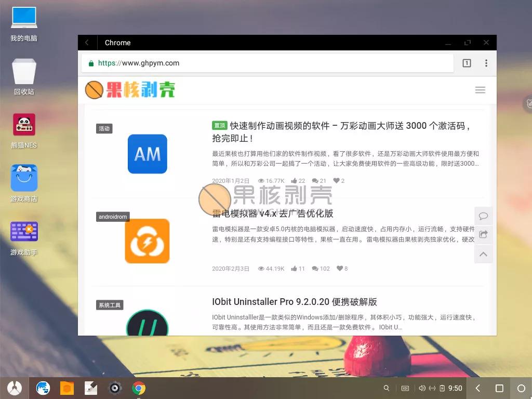532x399 pixels.
Task: Click the scroll-to-top chevron
Action: [x=483, y=254]
